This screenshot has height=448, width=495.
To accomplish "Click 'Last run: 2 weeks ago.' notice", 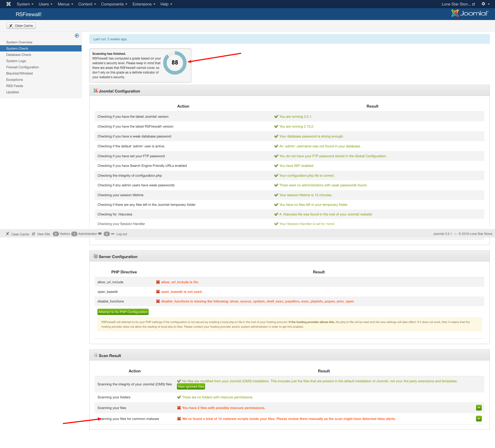I will click(289, 39).
